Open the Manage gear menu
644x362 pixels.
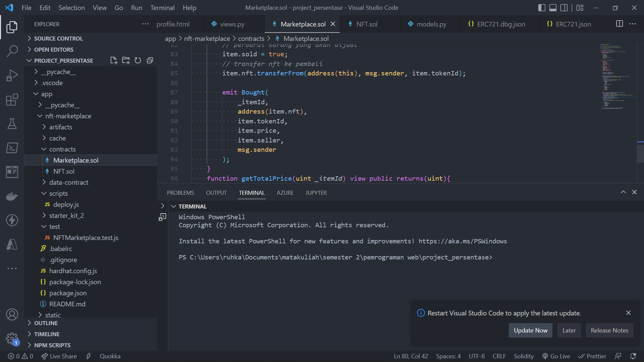[x=12, y=339]
